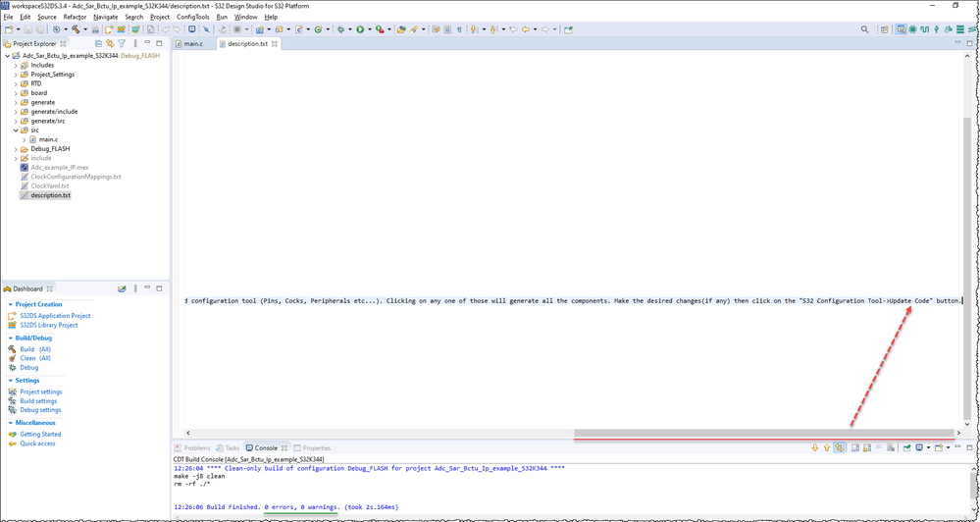Expand the Debug_FLASH folder
The image size is (980, 522).
click(16, 149)
